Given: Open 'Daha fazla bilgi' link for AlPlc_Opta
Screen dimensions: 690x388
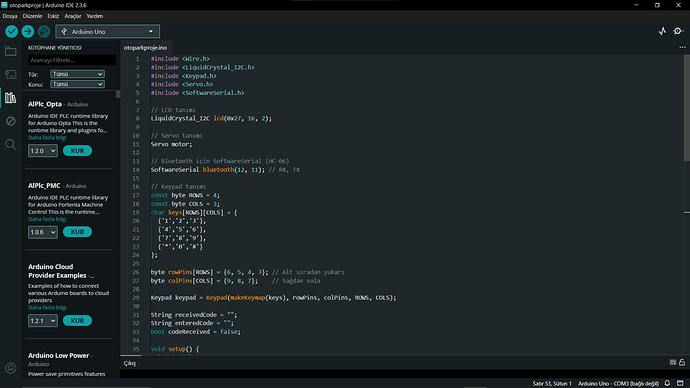Looking at the screenshot, I should [x=47, y=138].
